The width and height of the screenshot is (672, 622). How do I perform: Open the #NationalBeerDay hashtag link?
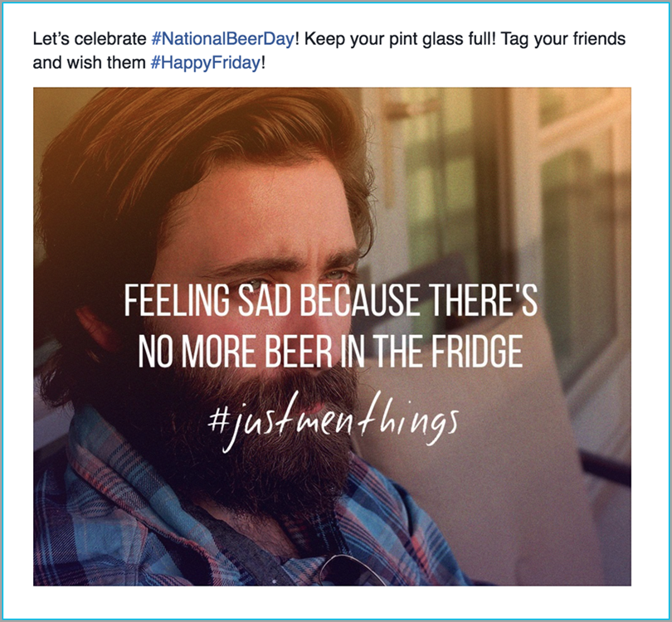(x=223, y=39)
